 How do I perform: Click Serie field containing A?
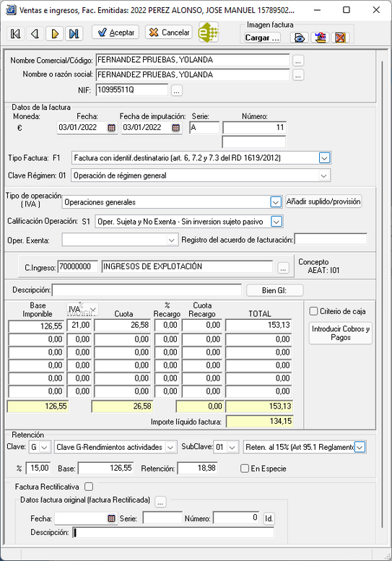(x=204, y=127)
